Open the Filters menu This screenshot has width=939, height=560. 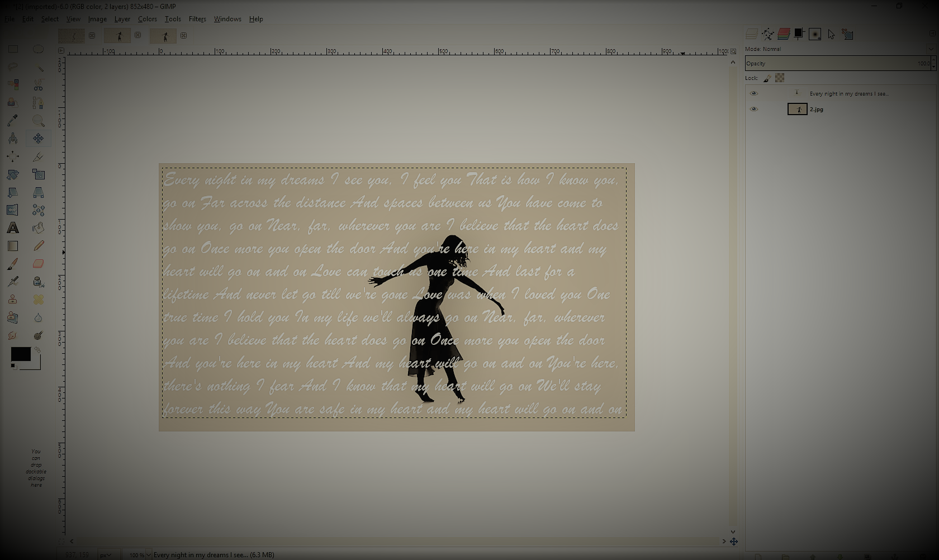click(x=197, y=18)
